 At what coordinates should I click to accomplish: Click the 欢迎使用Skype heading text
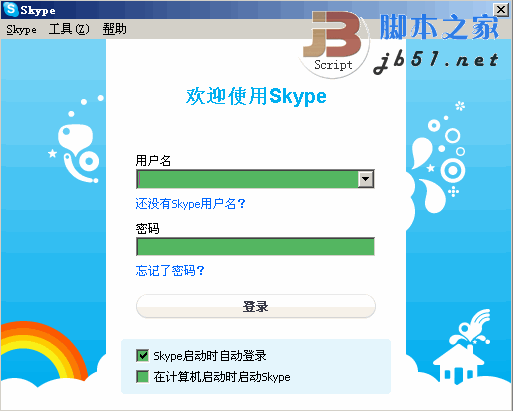256,96
